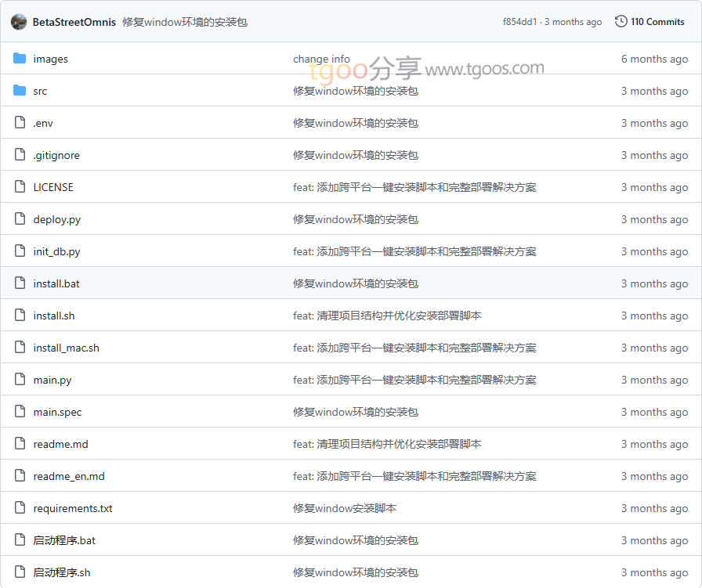Screen dimensions: 702x588
Task: Click the file icon next to LICENSE
Action: point(20,187)
